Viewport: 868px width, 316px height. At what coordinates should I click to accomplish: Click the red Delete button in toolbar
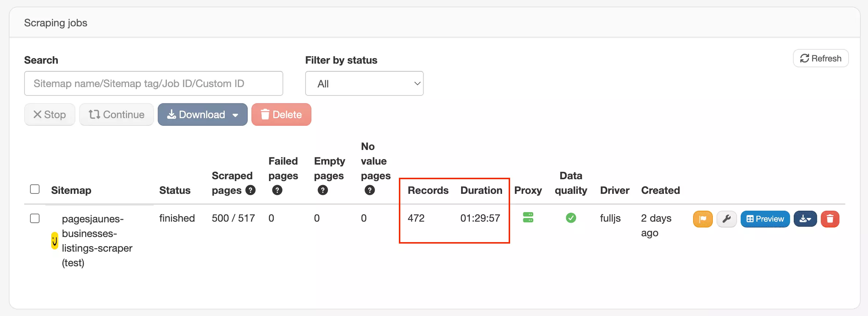pos(281,114)
